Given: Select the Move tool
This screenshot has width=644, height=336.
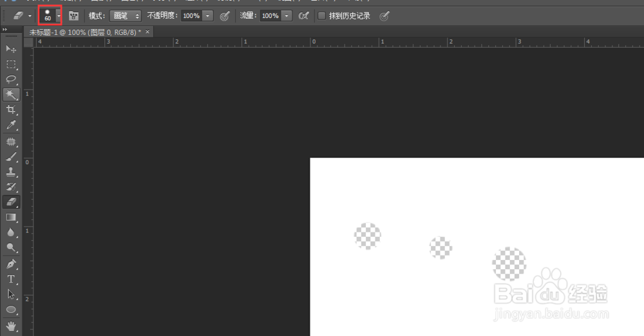Looking at the screenshot, I should pos(11,50).
